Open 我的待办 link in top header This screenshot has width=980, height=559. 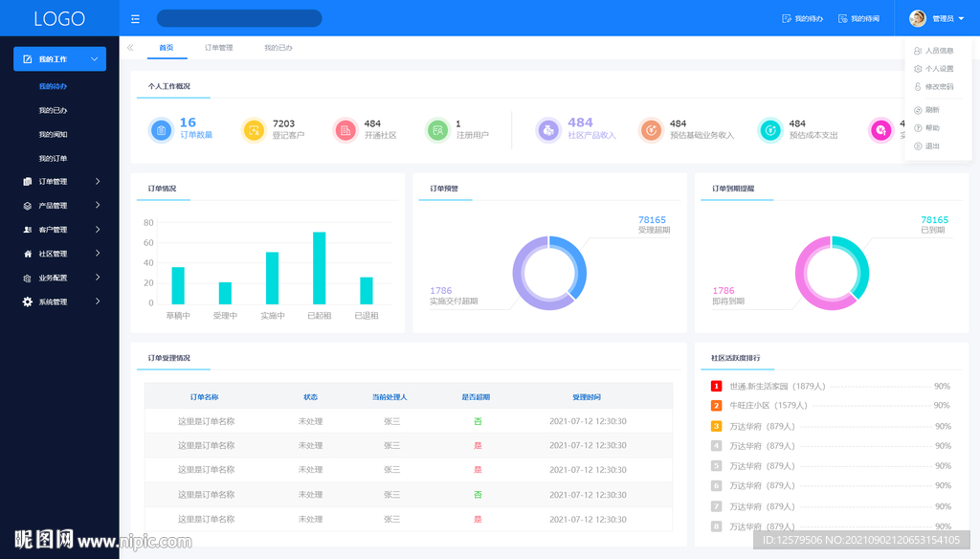pyautogui.click(x=802, y=18)
